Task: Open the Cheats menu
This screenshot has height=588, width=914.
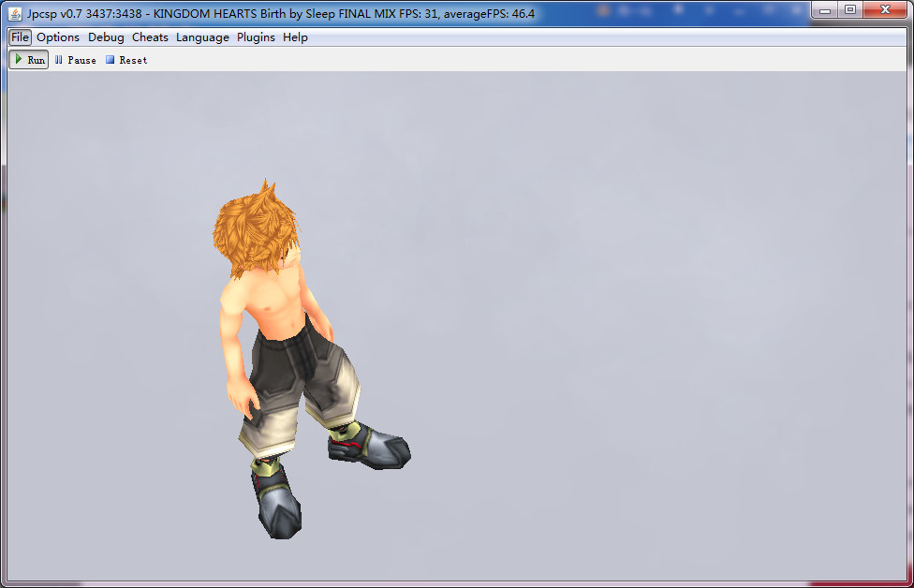Action: click(x=150, y=37)
